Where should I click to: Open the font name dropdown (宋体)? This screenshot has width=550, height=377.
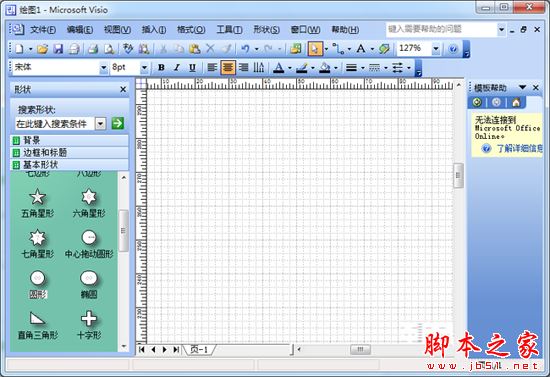(103, 67)
